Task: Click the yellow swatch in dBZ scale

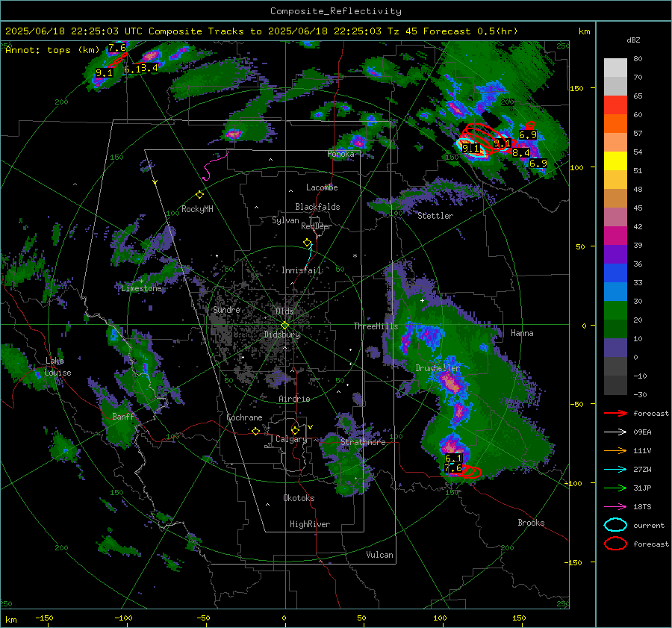Action: point(615,161)
